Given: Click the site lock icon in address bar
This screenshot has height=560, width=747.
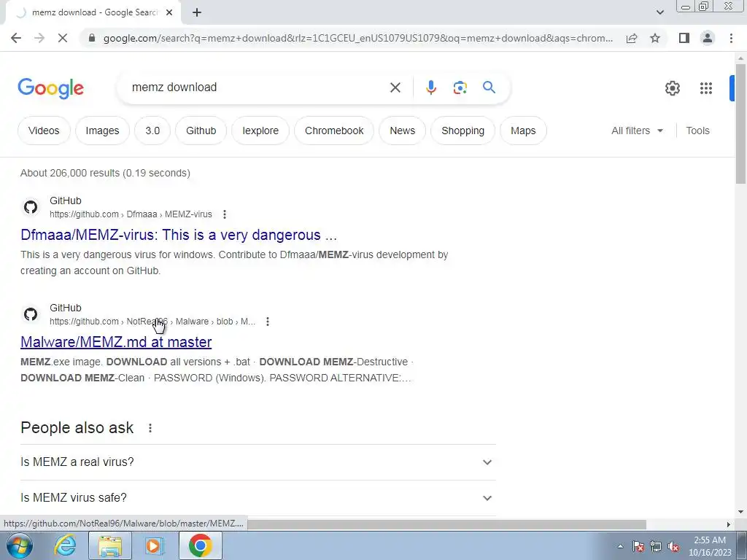Looking at the screenshot, I should pos(92,38).
